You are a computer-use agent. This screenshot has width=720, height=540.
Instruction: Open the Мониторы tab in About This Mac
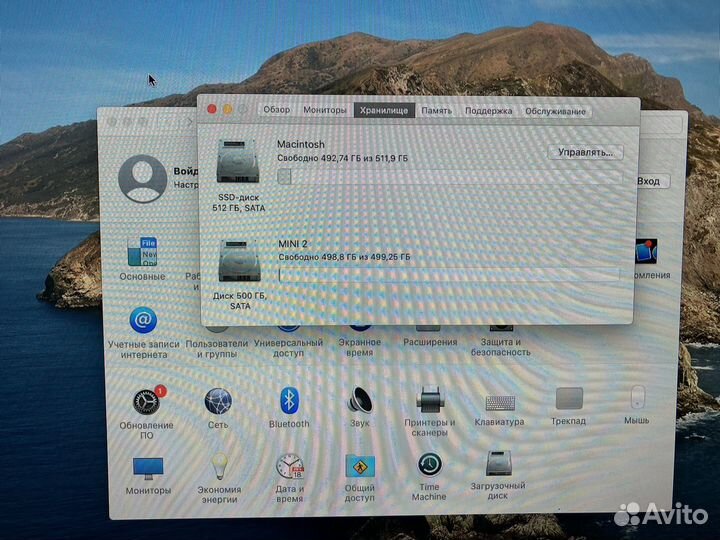[x=325, y=110]
